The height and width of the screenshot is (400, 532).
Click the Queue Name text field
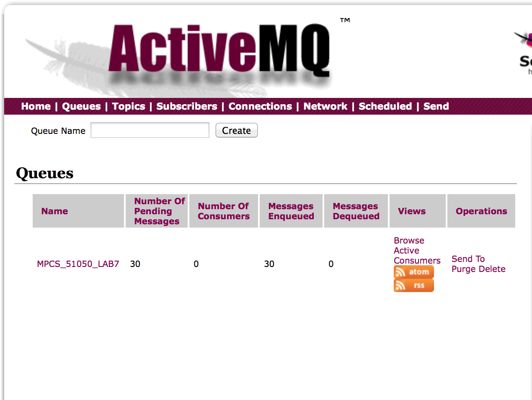coord(150,131)
